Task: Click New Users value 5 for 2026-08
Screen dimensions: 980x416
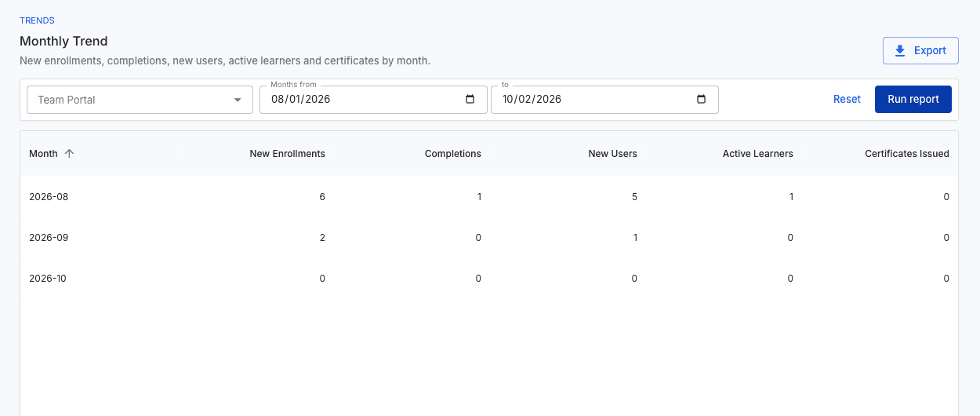Action: [634, 197]
